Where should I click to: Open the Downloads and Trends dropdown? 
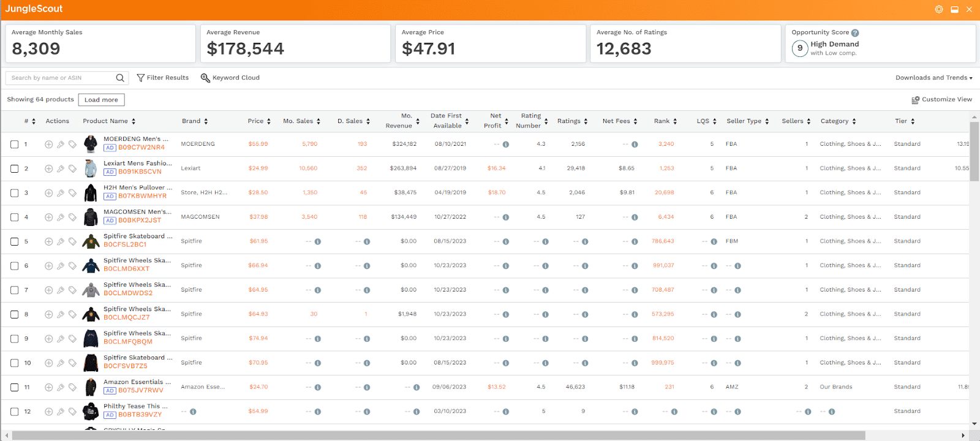click(x=933, y=78)
